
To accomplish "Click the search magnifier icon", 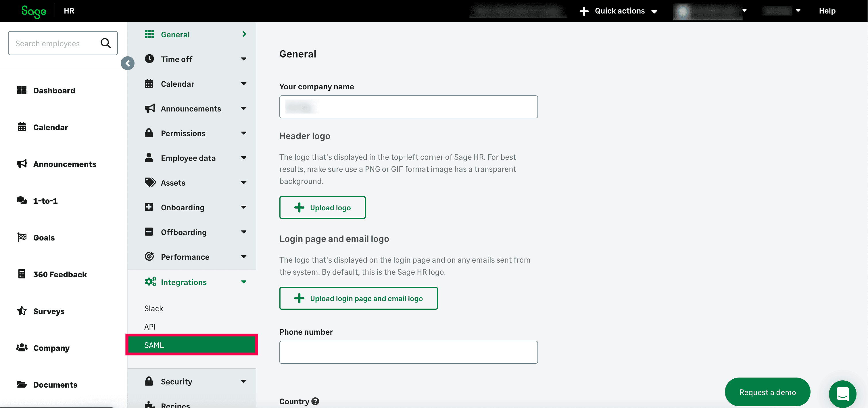I will pos(105,43).
